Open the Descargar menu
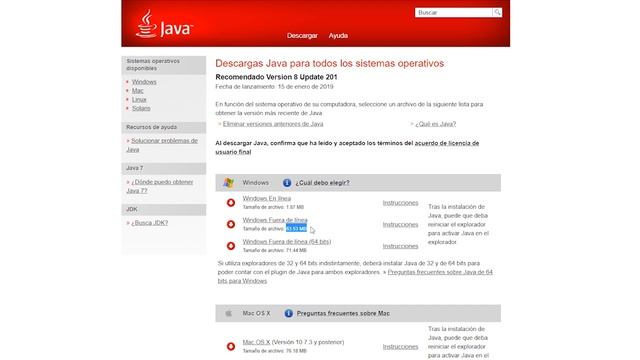The width and height of the screenshot is (640, 360). [302, 36]
